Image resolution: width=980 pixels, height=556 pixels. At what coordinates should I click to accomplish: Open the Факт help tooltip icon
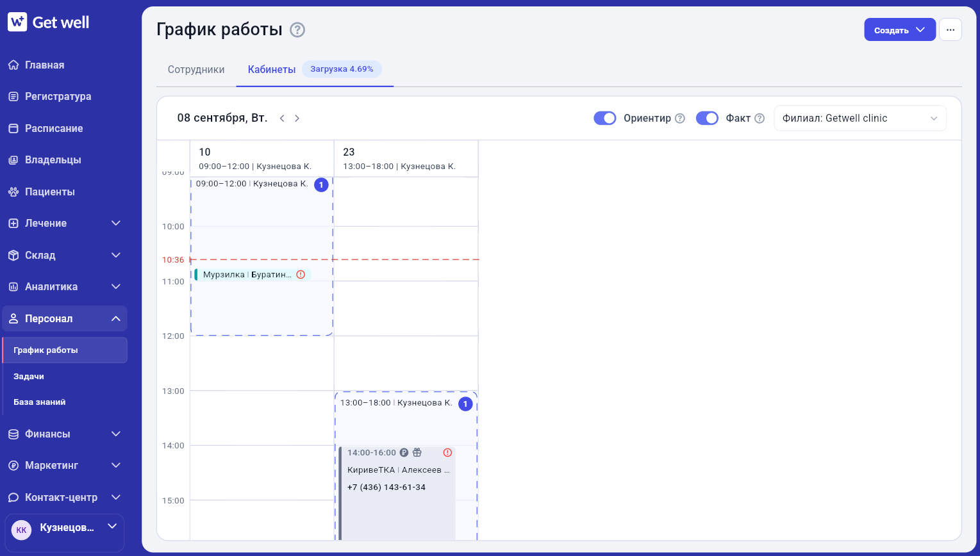[760, 119]
